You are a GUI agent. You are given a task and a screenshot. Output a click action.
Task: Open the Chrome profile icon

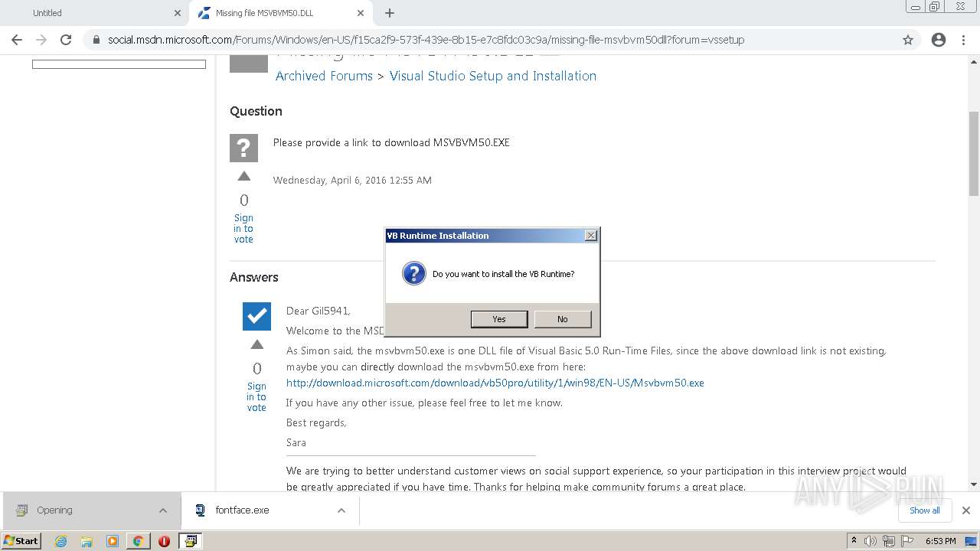939,40
